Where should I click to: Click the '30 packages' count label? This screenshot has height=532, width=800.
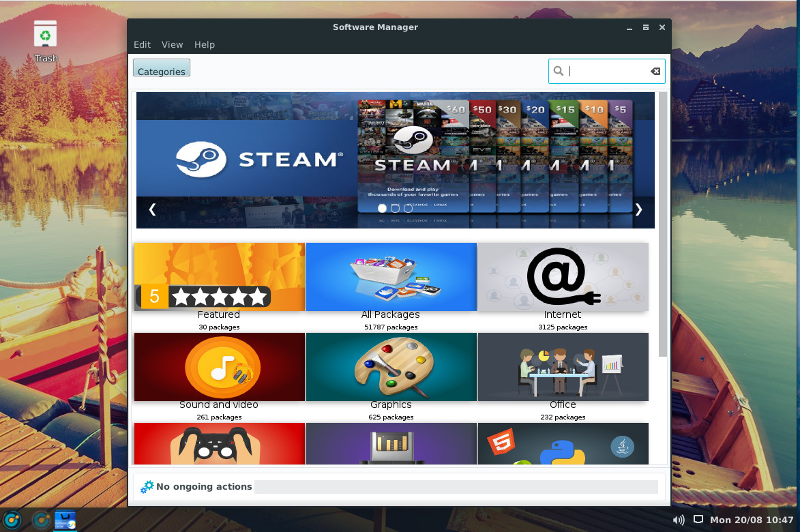click(x=219, y=327)
